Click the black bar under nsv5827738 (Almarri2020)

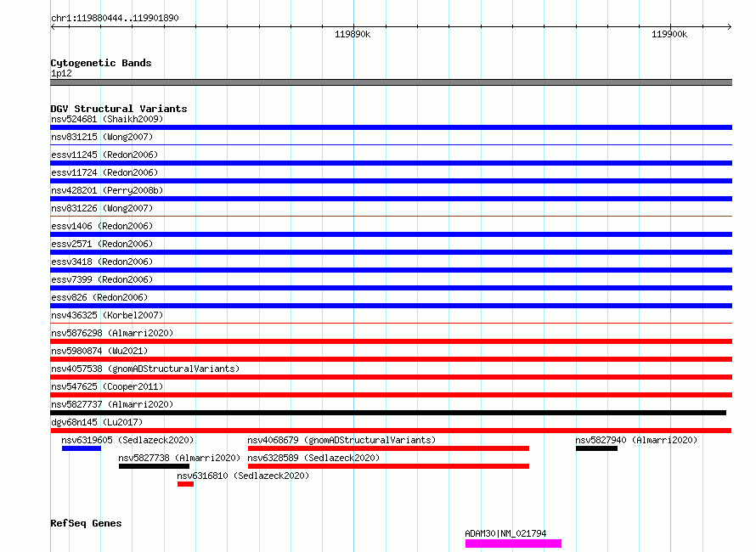tap(154, 466)
